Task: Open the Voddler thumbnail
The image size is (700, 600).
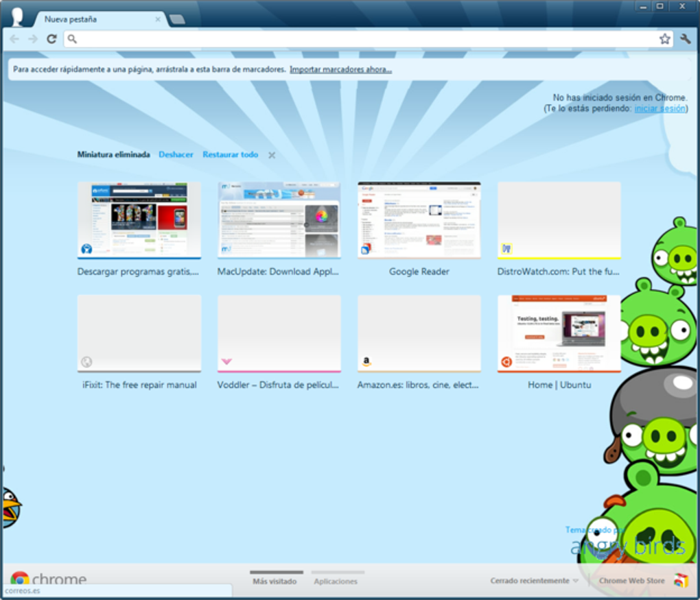Action: click(279, 333)
